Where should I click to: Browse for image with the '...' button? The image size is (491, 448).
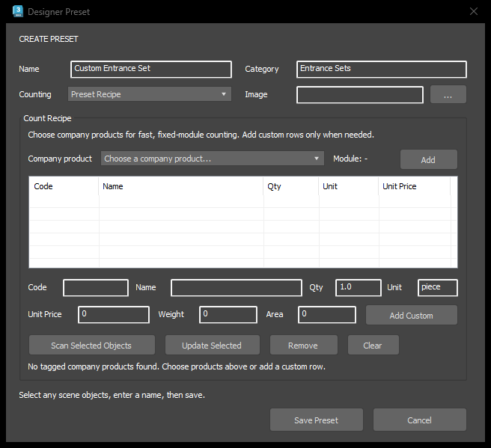click(448, 94)
